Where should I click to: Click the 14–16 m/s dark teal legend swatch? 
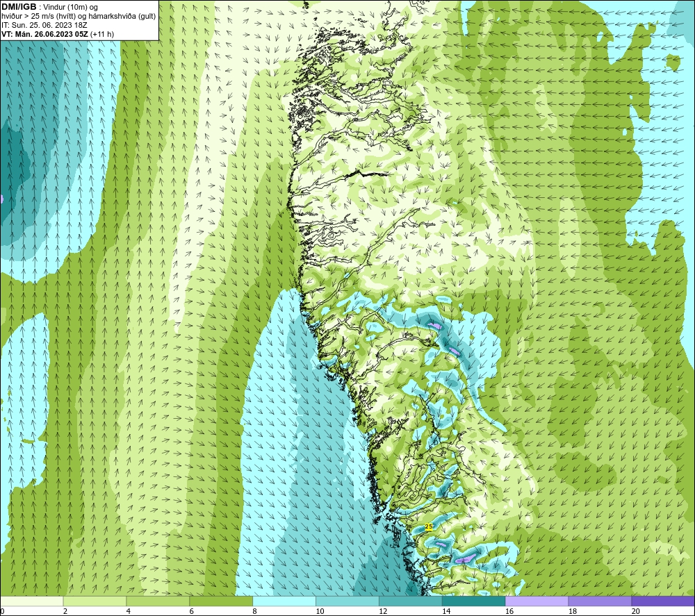(474, 601)
